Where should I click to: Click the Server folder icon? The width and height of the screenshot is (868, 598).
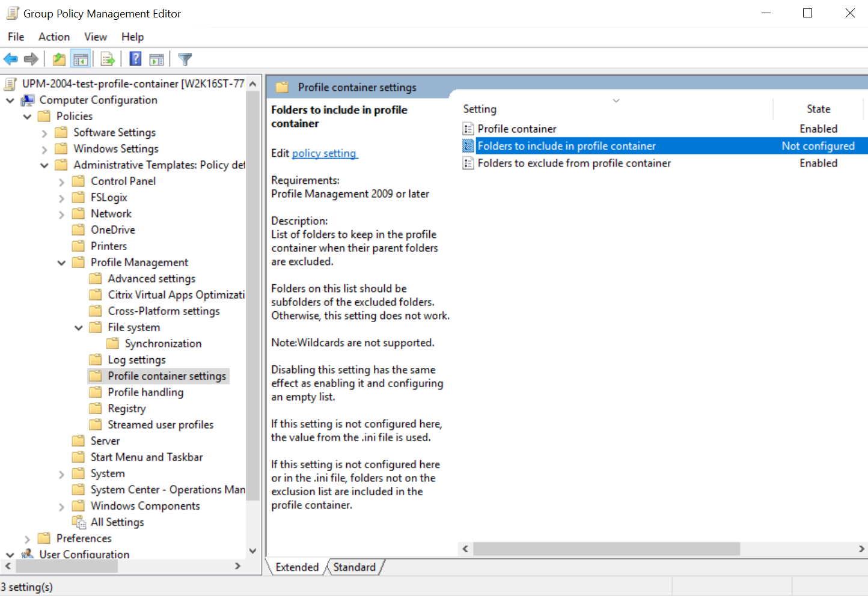[x=78, y=441]
